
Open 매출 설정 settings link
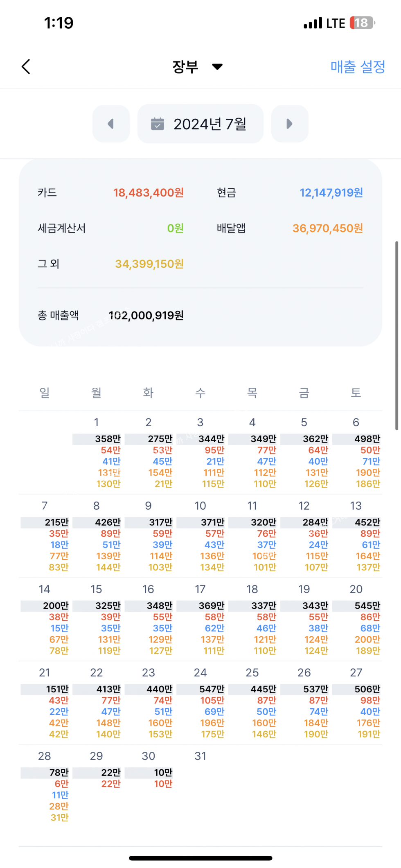point(358,67)
